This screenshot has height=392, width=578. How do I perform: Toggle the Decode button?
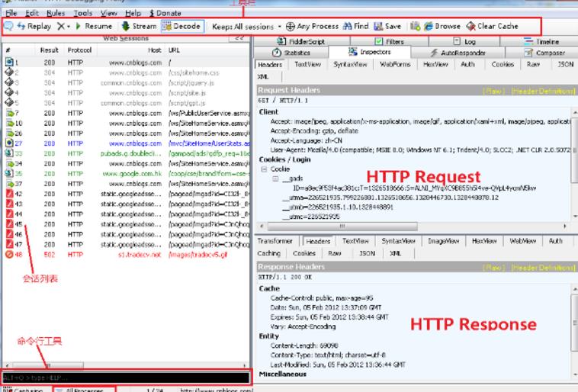pyautogui.click(x=182, y=26)
